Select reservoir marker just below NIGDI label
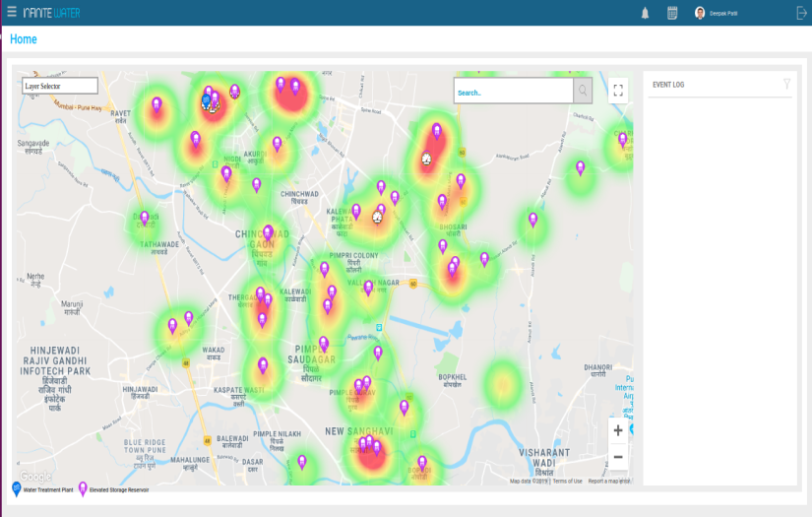This screenshot has height=517, width=812. tap(226, 174)
